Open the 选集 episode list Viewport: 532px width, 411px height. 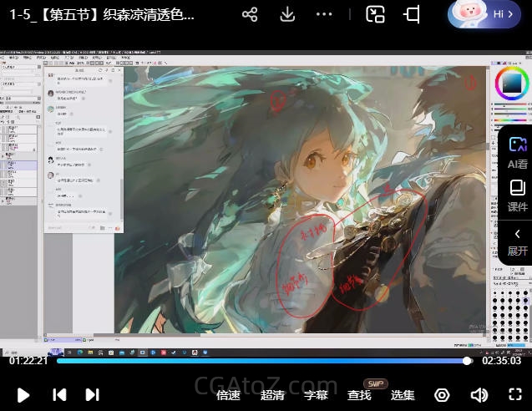[x=403, y=395]
